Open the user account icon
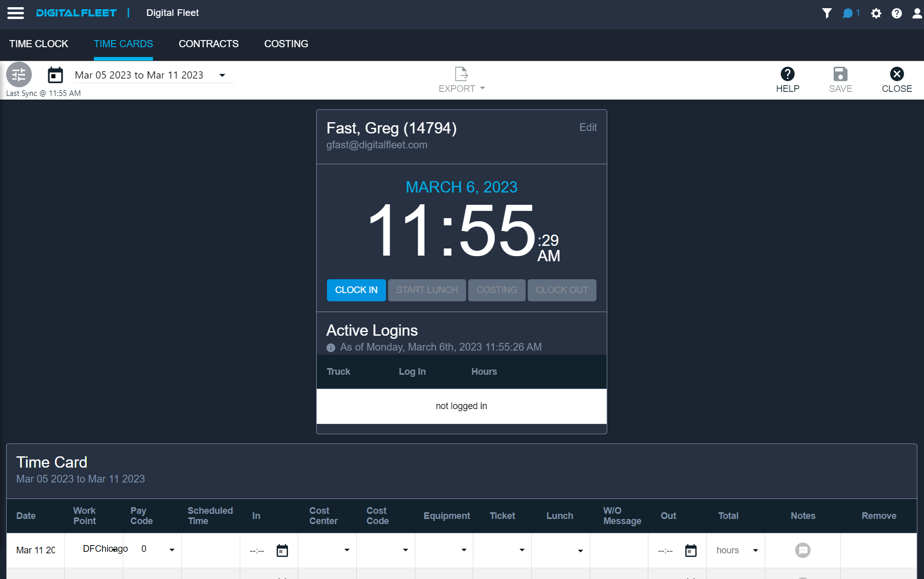924x579 pixels. coord(916,13)
